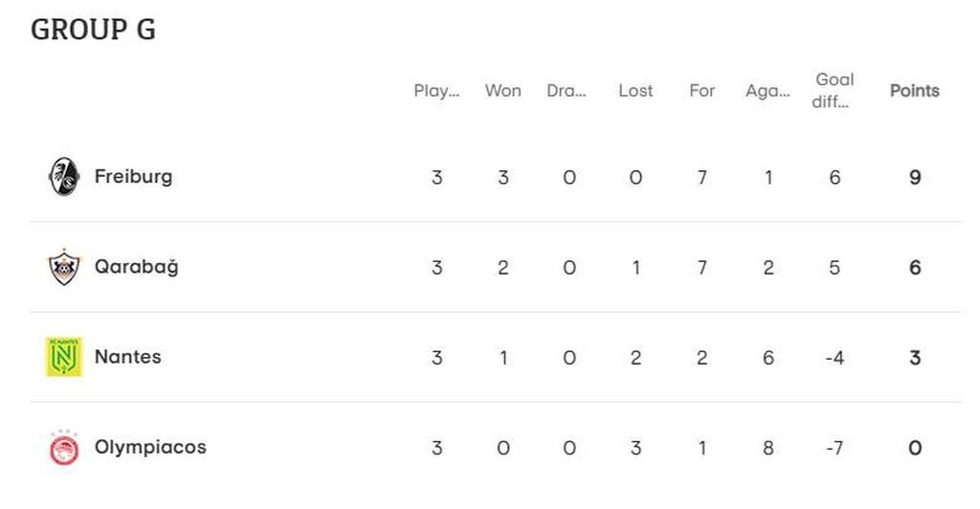Click the Lost column header
The image size is (980, 509).
point(635,91)
